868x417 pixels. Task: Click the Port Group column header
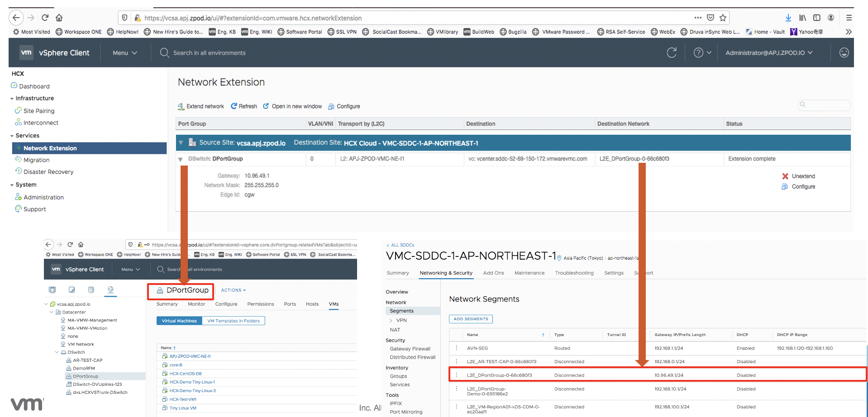[192, 124]
